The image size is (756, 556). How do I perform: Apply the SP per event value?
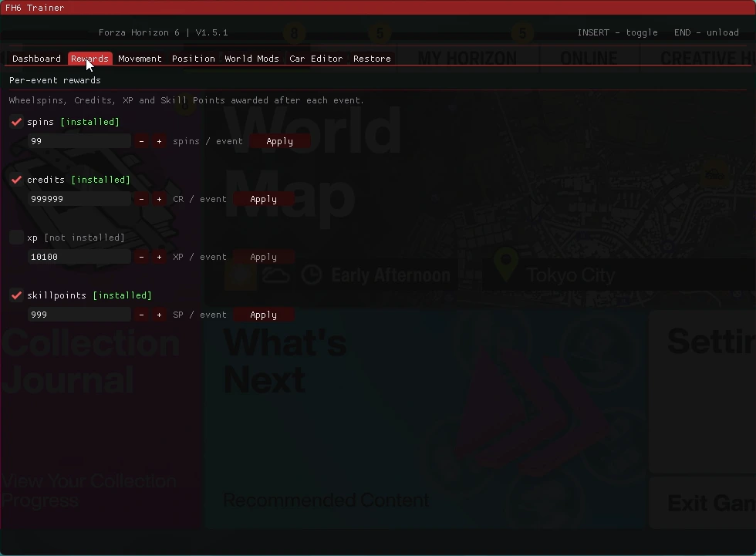tap(263, 315)
